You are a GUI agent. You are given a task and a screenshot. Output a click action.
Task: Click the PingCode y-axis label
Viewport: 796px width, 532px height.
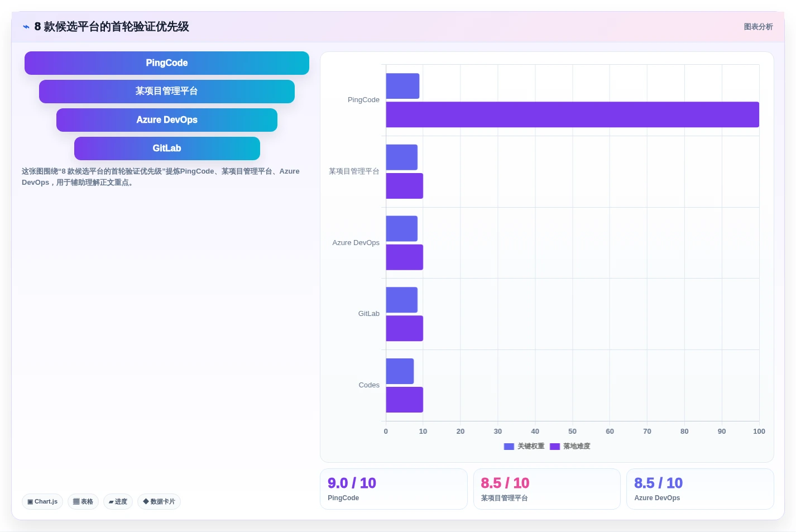point(363,100)
